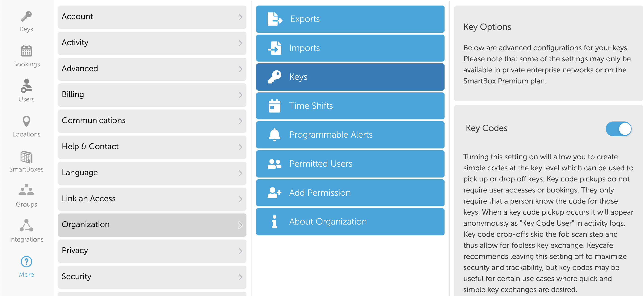This screenshot has width=644, height=296.
Task: Select the Groups icon in sidebar
Action: tap(26, 190)
